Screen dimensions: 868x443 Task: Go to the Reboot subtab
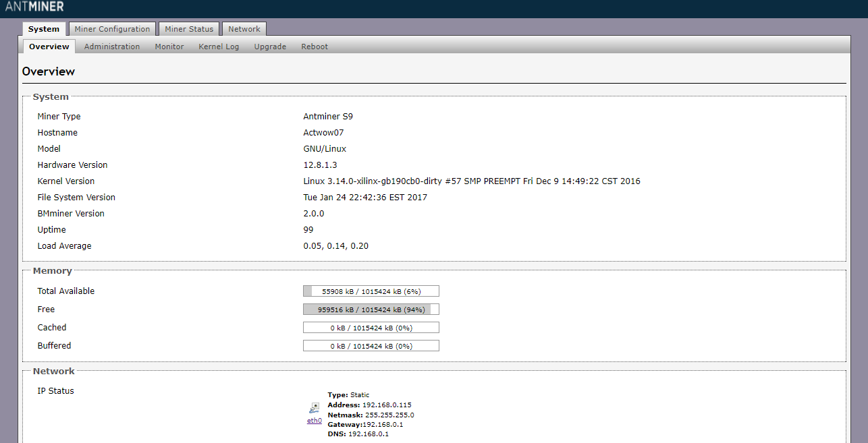pyautogui.click(x=315, y=47)
